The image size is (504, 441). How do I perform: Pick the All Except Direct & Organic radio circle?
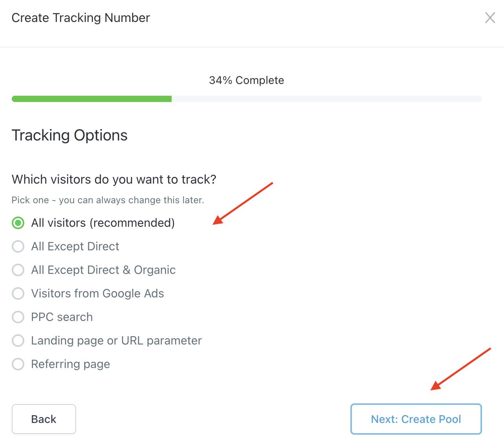(18, 270)
